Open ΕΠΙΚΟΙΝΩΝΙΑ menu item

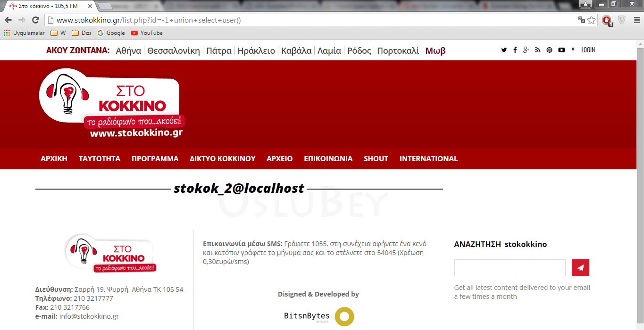click(x=328, y=159)
